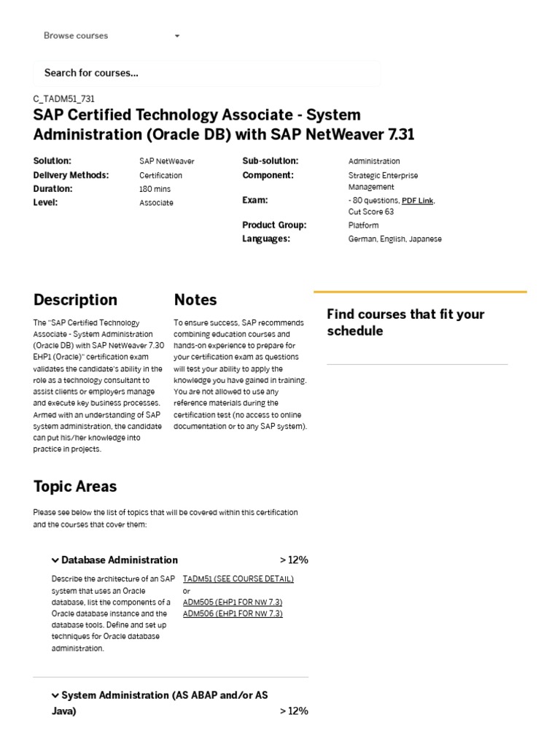Click the Delivery Methods: label
This screenshot has height=747, width=560.
pos(71,175)
